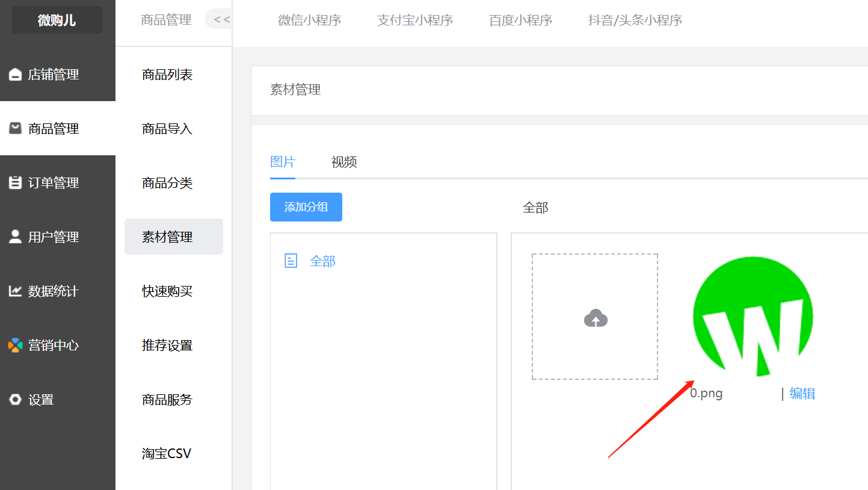The image size is (868, 490).
Task: Go to 快速购买 submenu item
Action: 167,291
